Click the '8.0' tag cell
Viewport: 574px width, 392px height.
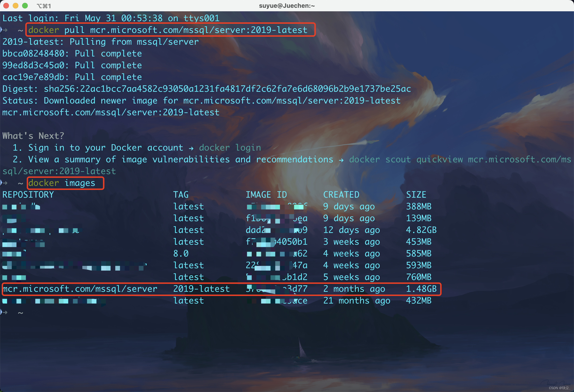tap(181, 253)
